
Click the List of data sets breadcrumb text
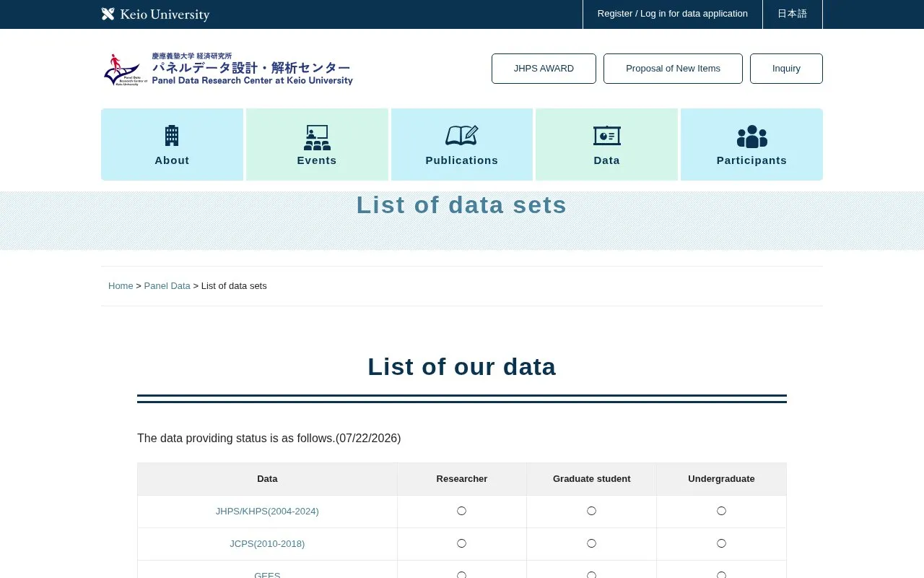pyautogui.click(x=234, y=286)
